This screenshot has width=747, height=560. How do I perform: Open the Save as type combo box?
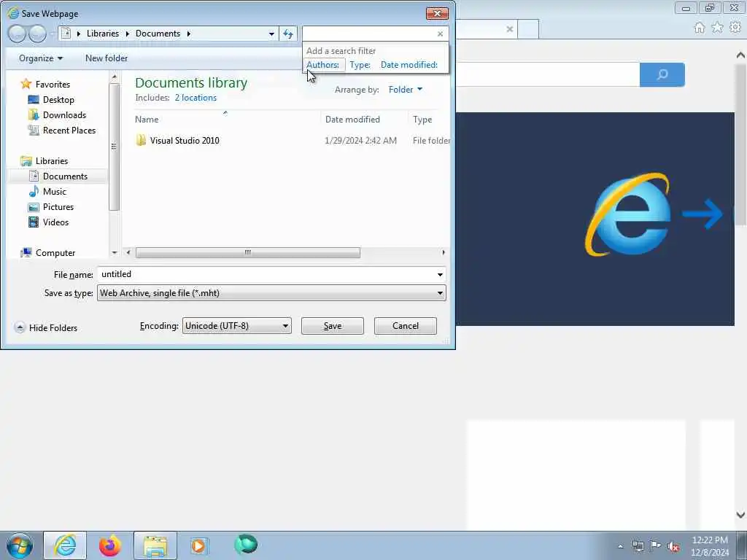(x=271, y=293)
